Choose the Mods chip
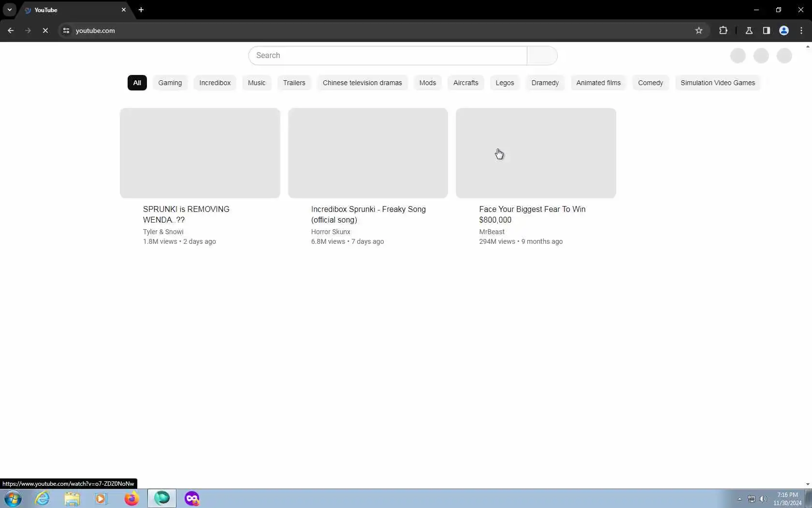 pos(428,83)
